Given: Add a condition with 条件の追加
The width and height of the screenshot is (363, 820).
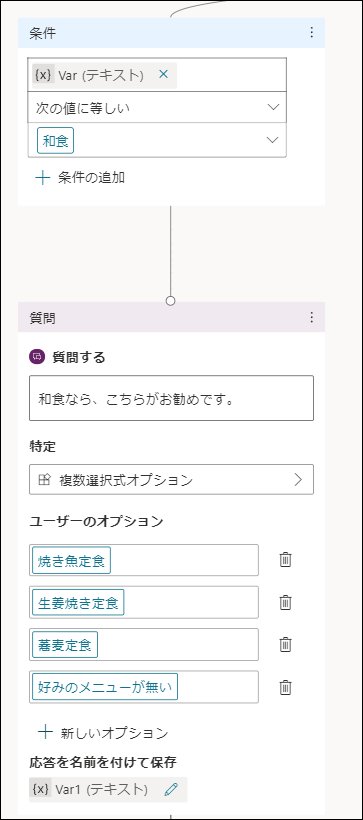Looking at the screenshot, I should click(80, 178).
